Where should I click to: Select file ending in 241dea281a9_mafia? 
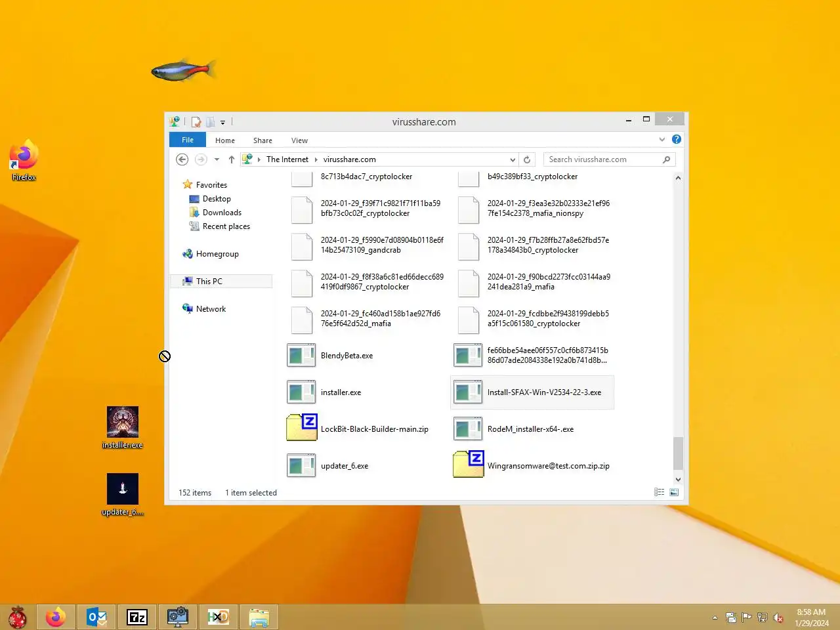532,282
